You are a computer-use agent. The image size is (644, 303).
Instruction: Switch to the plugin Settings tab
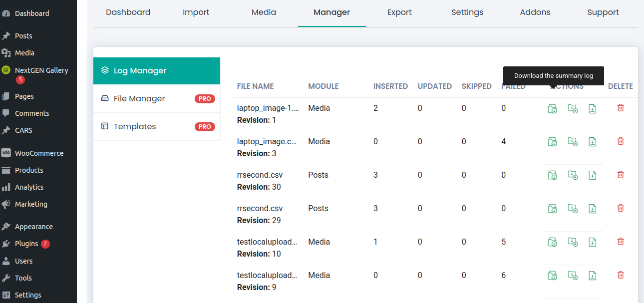pyautogui.click(x=467, y=12)
